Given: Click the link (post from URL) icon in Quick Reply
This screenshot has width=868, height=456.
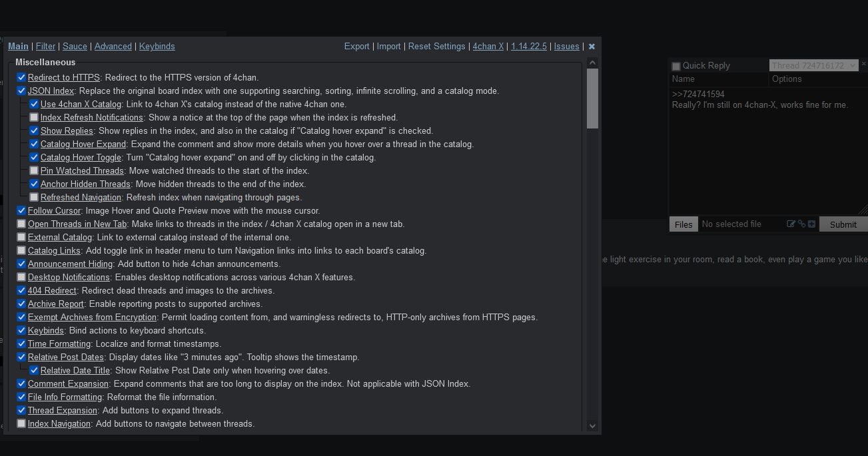Looking at the screenshot, I should tap(801, 224).
